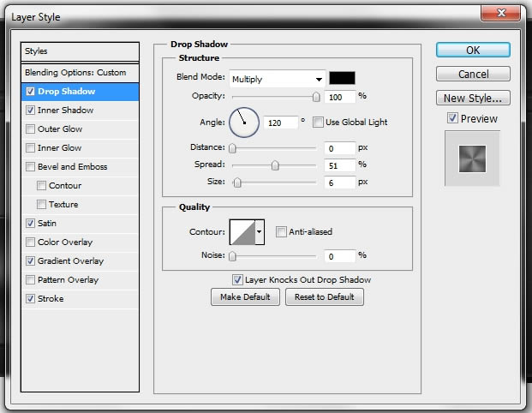The image size is (532, 413).
Task: Check the Color Overlay box
Action: (x=31, y=242)
